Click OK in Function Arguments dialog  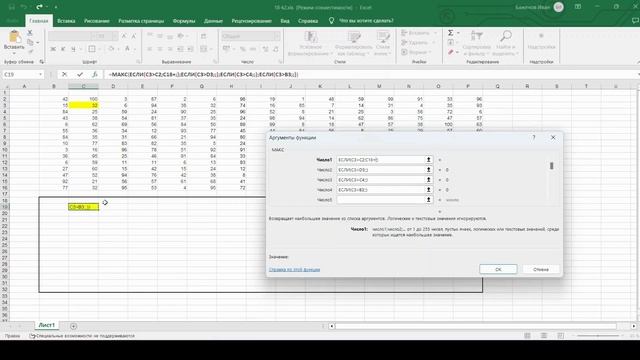498,269
